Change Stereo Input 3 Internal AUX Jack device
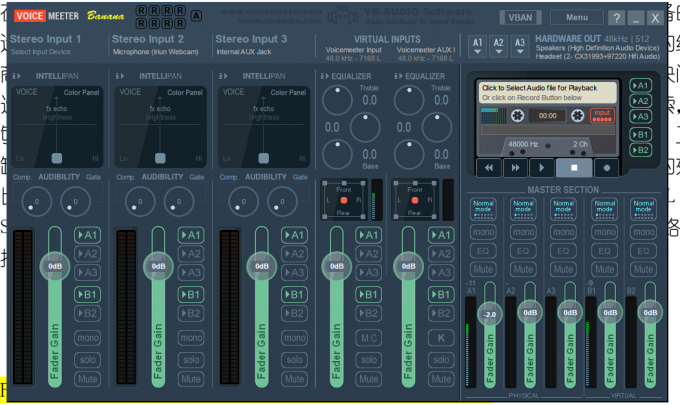This screenshot has width=680, height=405. click(x=244, y=52)
